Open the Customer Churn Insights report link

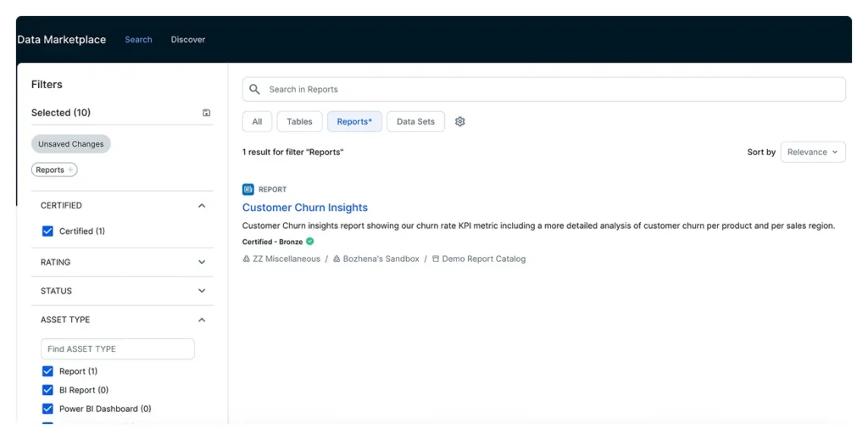305,208
